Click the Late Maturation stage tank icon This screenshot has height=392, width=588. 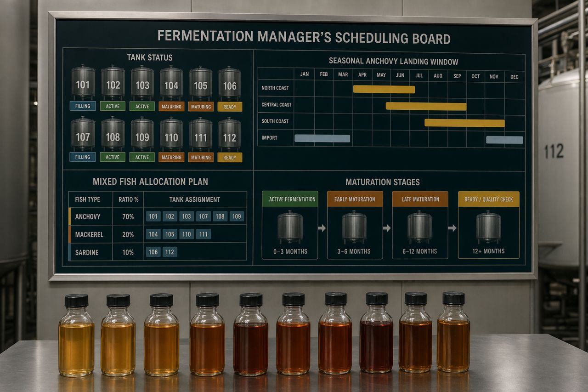tap(419, 227)
